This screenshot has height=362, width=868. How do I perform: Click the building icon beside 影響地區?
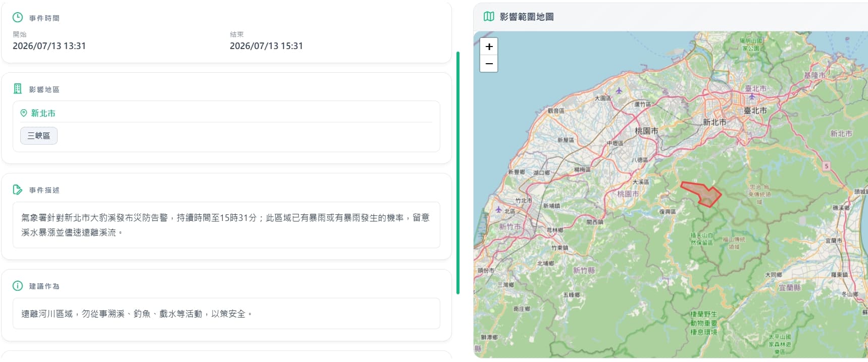(x=18, y=88)
